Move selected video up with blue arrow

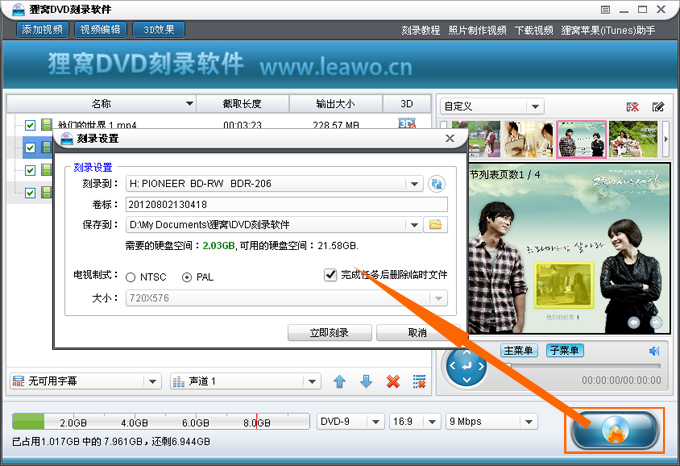[x=340, y=381]
